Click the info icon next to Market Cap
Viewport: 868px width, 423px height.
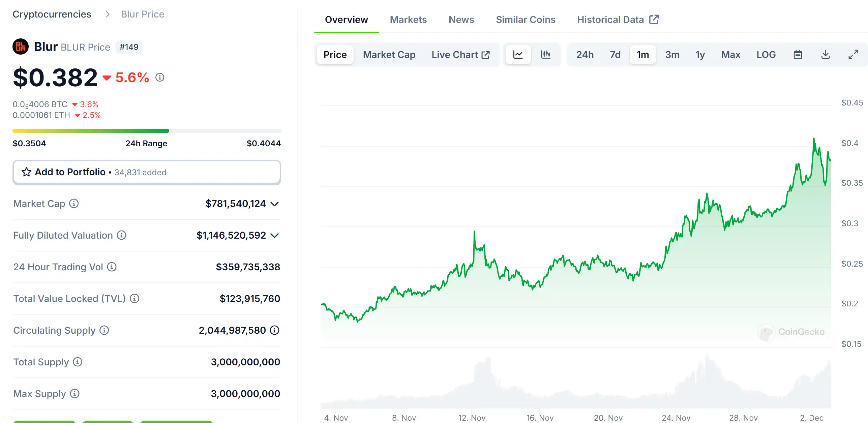pos(74,204)
